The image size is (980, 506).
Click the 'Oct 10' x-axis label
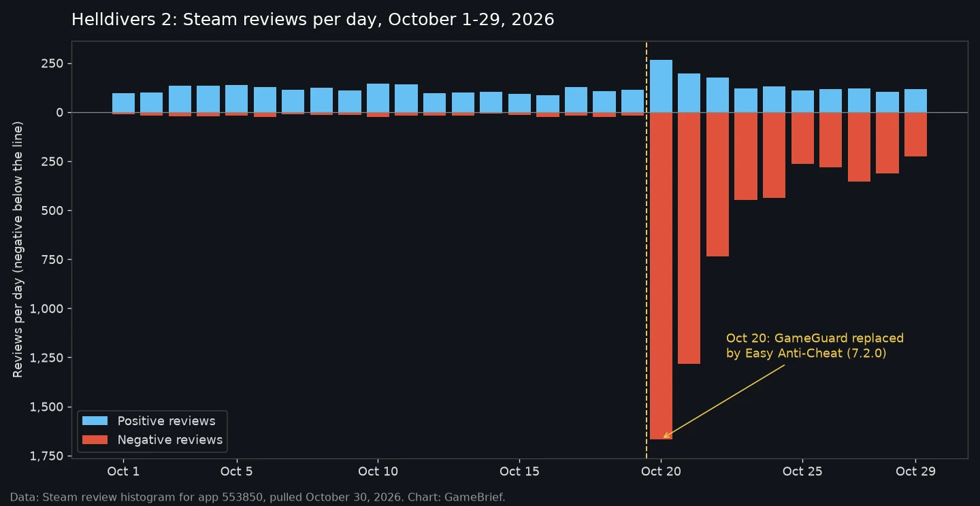tap(378, 471)
